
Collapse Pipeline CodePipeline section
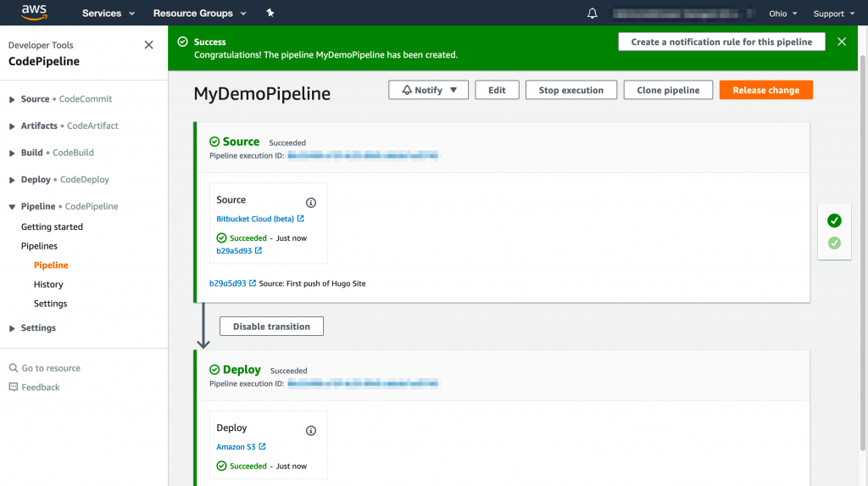12,207
